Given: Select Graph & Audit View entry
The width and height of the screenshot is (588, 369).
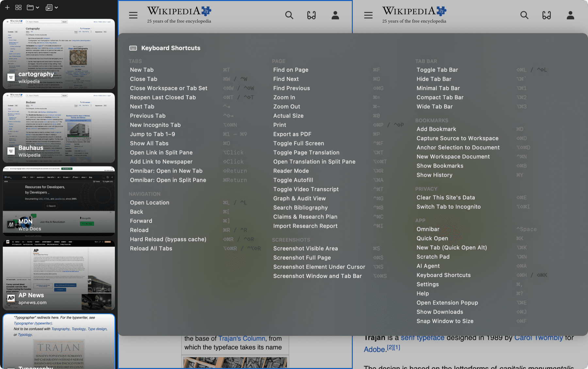Looking at the screenshot, I should [x=338, y=198].
